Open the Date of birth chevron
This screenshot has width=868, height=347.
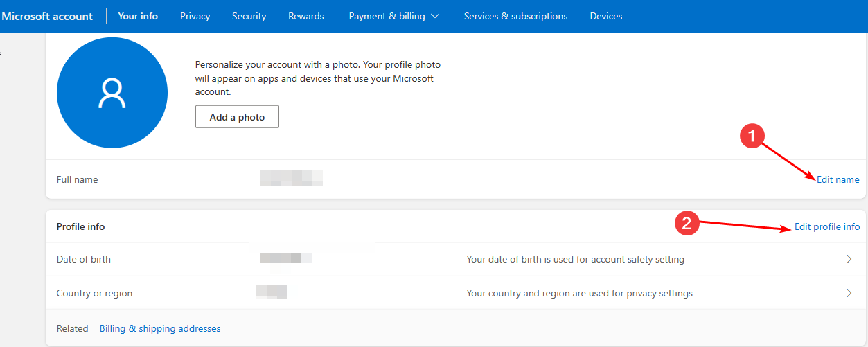point(849,259)
